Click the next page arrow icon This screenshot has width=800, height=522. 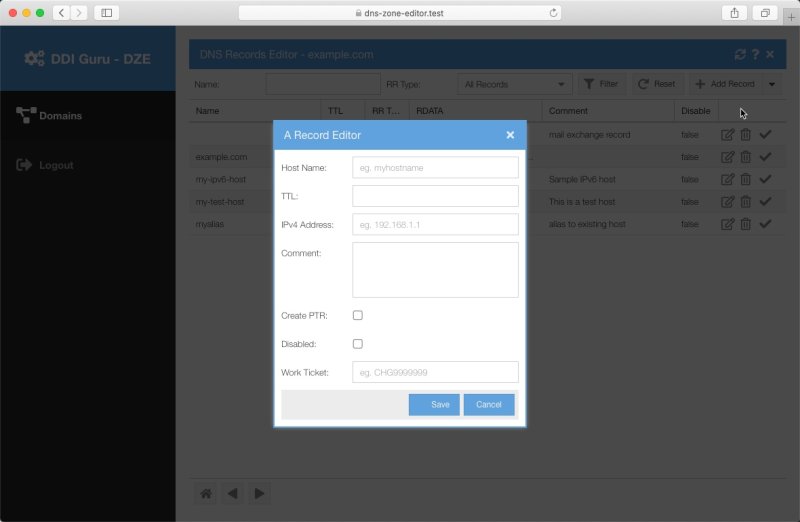click(260, 493)
